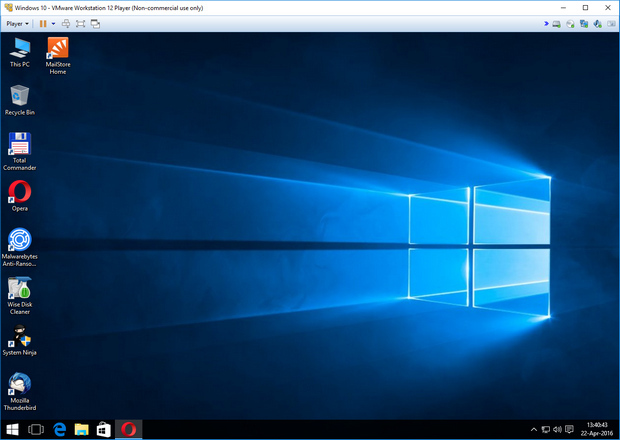Pause the virtual machine with the orange button
Image resolution: width=620 pixels, height=440 pixels.
[x=43, y=24]
